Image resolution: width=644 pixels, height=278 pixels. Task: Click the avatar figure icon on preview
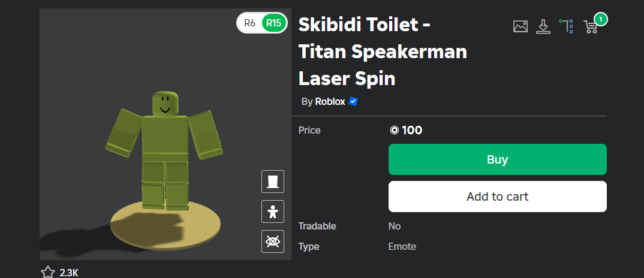273,211
